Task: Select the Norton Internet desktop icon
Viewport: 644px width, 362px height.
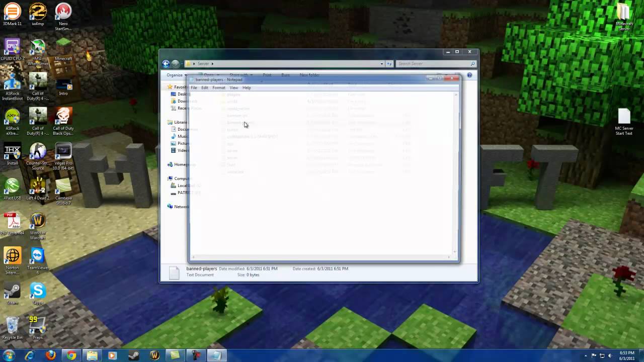Action: 12,261
